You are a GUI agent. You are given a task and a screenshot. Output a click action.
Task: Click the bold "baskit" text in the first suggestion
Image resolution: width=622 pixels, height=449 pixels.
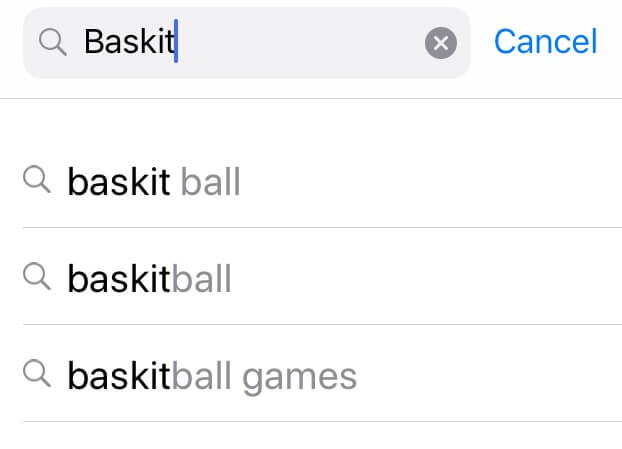[119, 182]
